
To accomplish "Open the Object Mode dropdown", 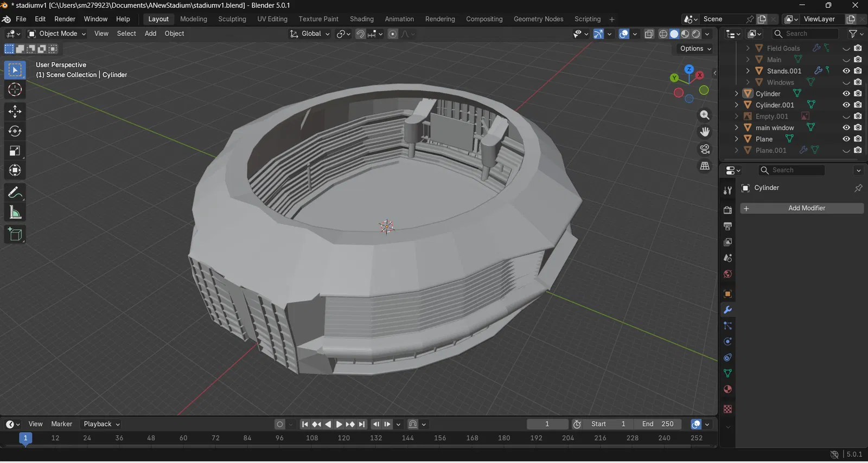I will (57, 34).
